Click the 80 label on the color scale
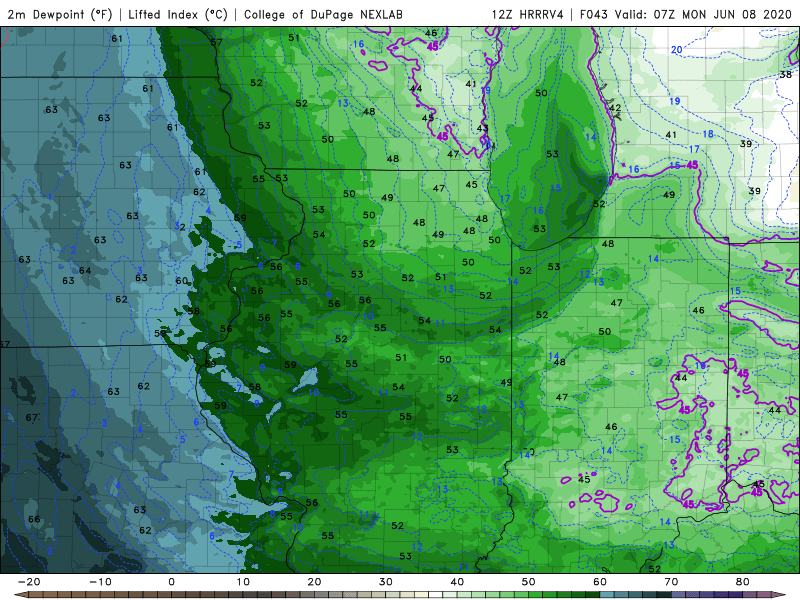 743,582
